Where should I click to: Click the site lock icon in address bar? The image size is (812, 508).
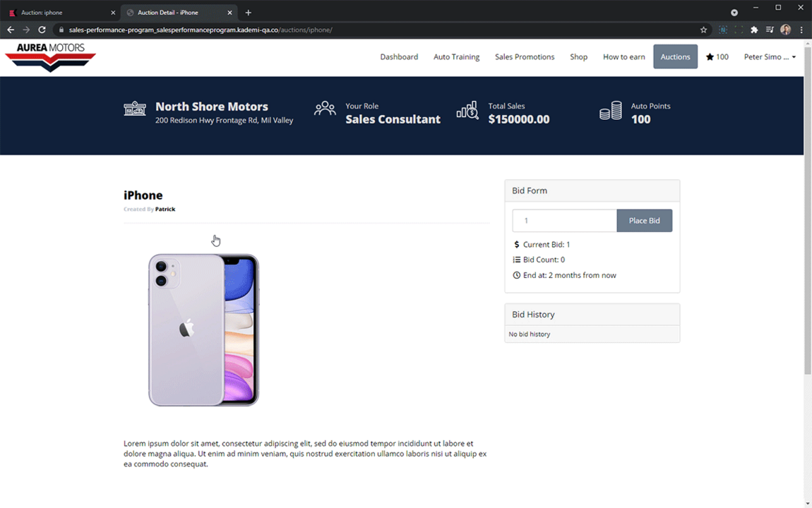coord(61,30)
